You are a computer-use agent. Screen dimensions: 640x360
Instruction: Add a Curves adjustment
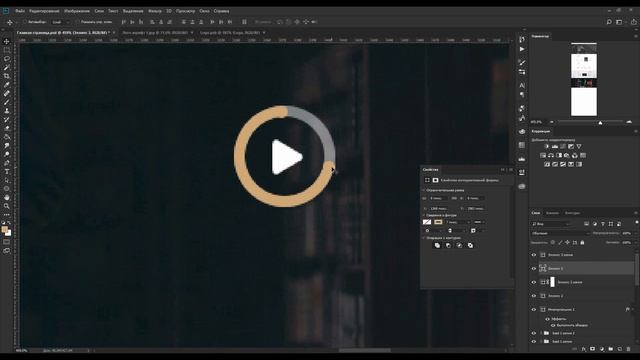(x=563, y=146)
